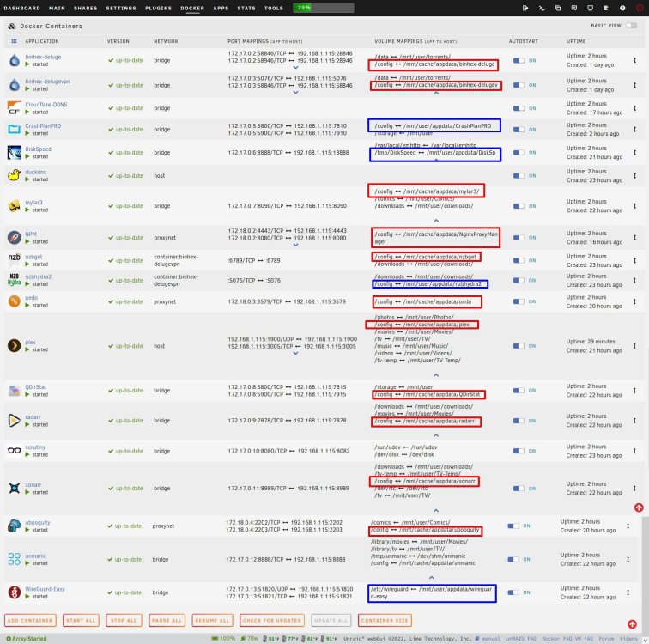The image size is (649, 644).
Task: Click Check For Updates button
Action: [x=272, y=621]
